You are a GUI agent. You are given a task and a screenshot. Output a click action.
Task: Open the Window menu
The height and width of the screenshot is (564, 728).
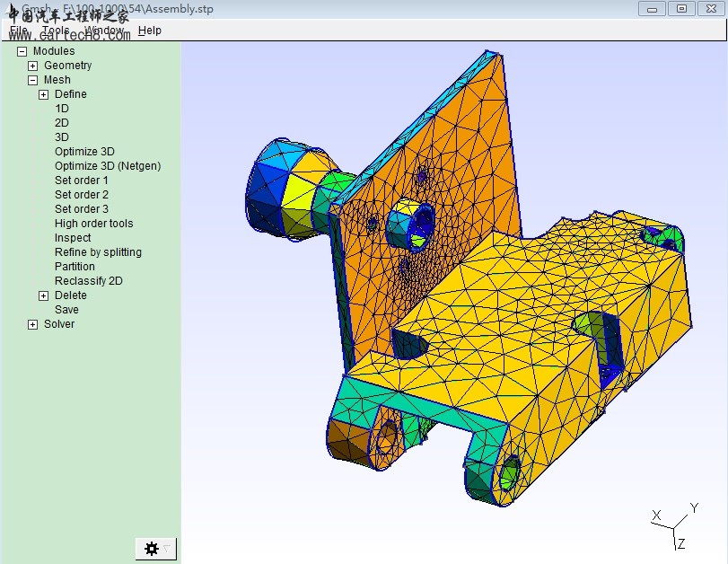(104, 31)
